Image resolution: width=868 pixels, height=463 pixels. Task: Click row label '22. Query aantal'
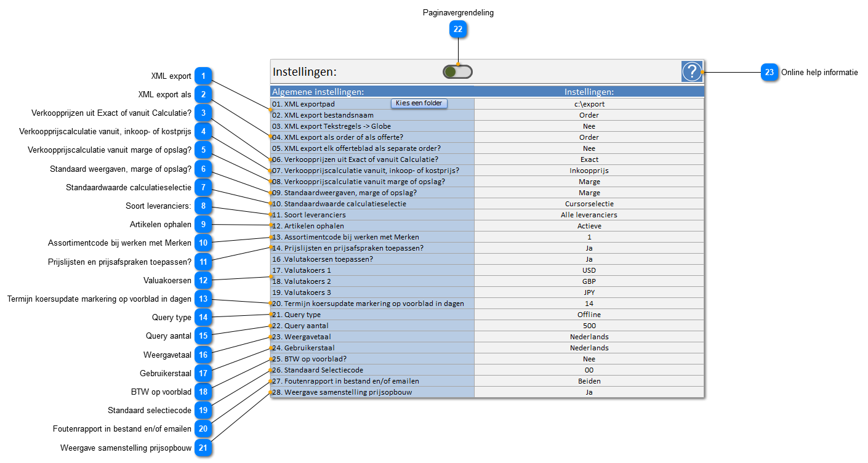click(300, 326)
